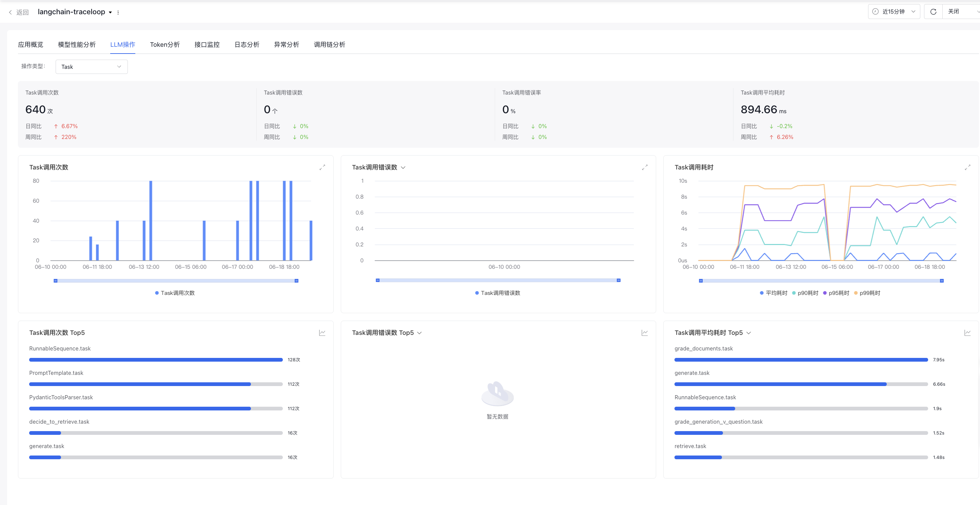Switch Task调用错误数 Top5 to trend chart view
Screen dimensions: 980x505
pos(645,333)
